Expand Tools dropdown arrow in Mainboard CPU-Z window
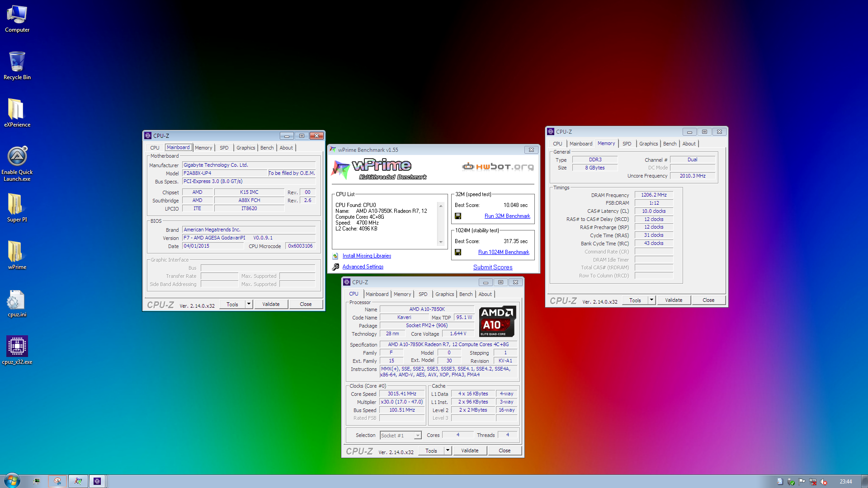The width and height of the screenshot is (868, 488). click(x=249, y=304)
